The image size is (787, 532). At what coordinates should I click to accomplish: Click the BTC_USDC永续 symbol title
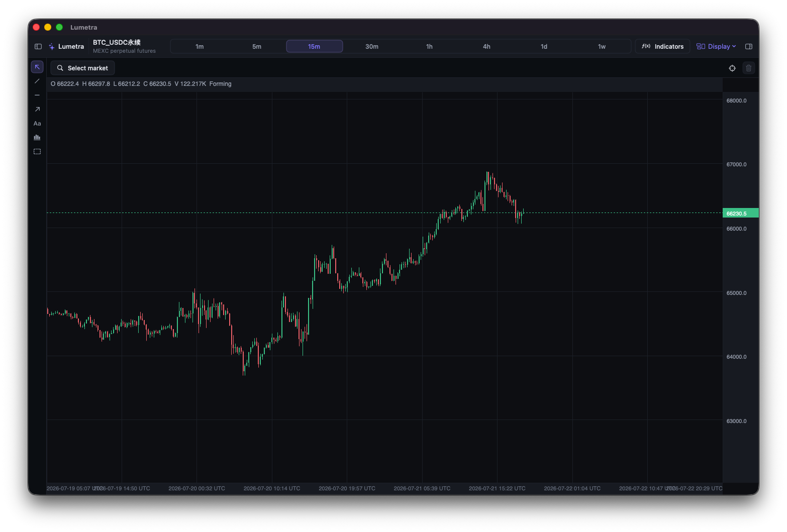click(x=117, y=43)
